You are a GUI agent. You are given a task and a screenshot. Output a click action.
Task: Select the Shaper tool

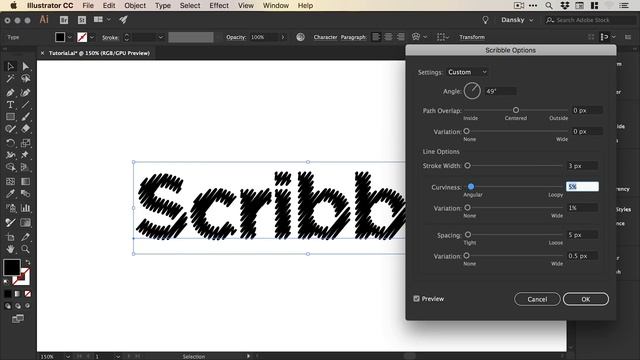10,129
